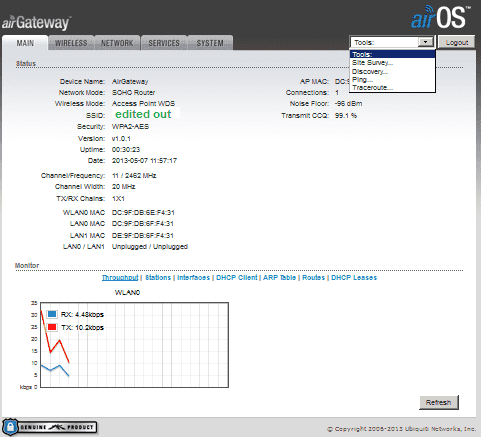Click the uptime value 00:30:23
This screenshot has height=437, width=481.
point(126,150)
